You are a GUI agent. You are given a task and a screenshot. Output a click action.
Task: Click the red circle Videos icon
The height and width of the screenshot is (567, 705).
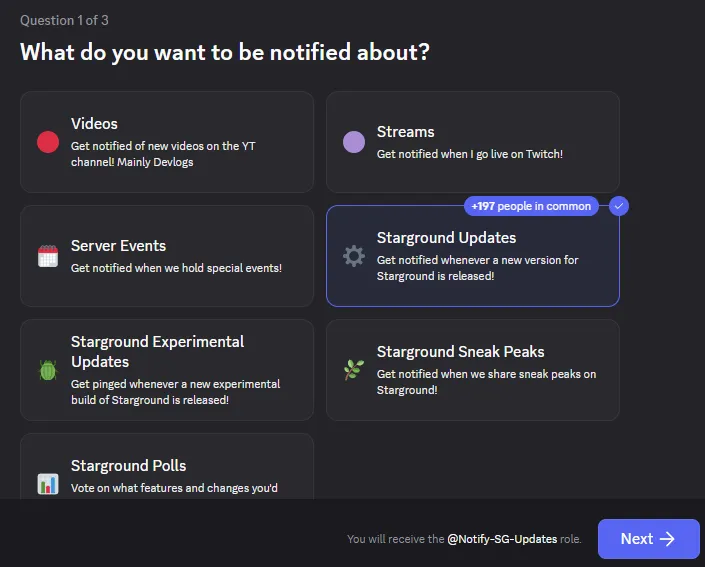coord(48,142)
